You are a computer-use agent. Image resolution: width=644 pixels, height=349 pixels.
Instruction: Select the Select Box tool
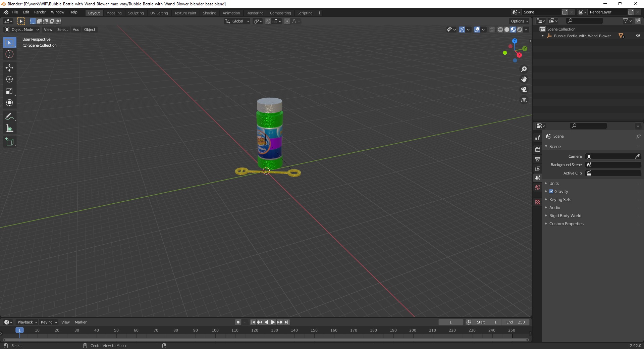click(x=9, y=43)
